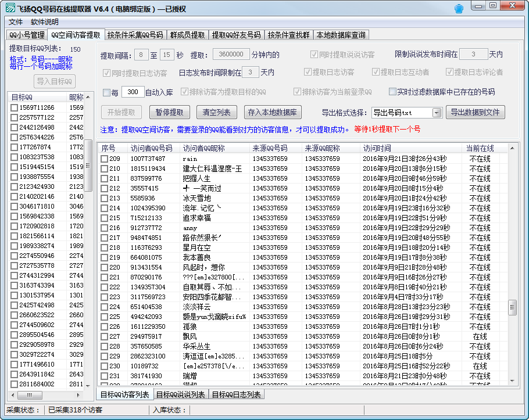This screenshot has height=420, width=529.
Task: Select visitor nickname 追求幸福
Action: [x=196, y=218]
